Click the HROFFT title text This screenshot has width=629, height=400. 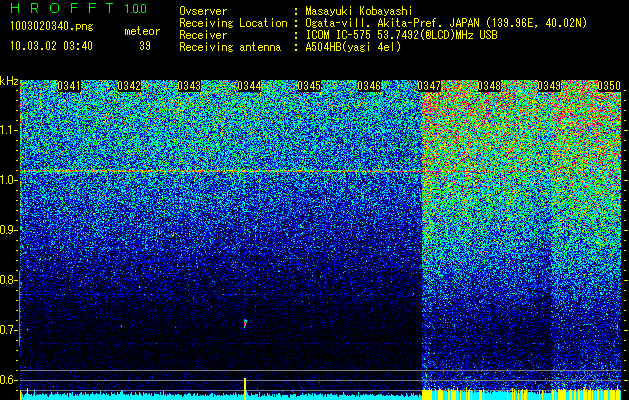[63, 8]
